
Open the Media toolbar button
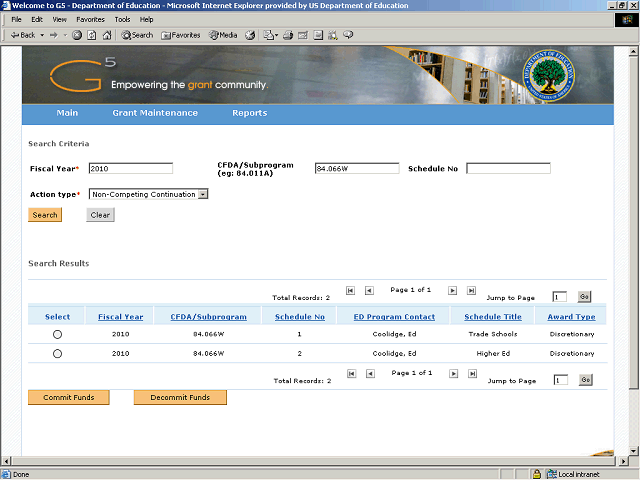(x=223, y=35)
